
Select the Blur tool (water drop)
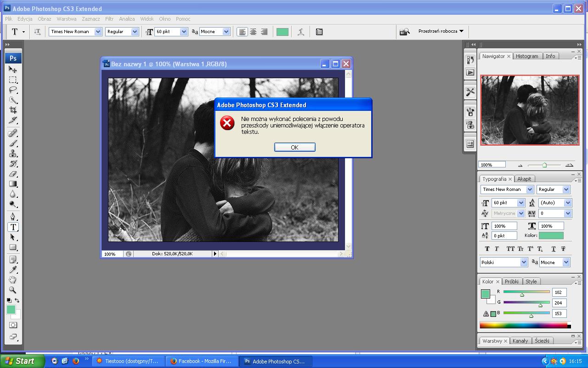(13, 194)
